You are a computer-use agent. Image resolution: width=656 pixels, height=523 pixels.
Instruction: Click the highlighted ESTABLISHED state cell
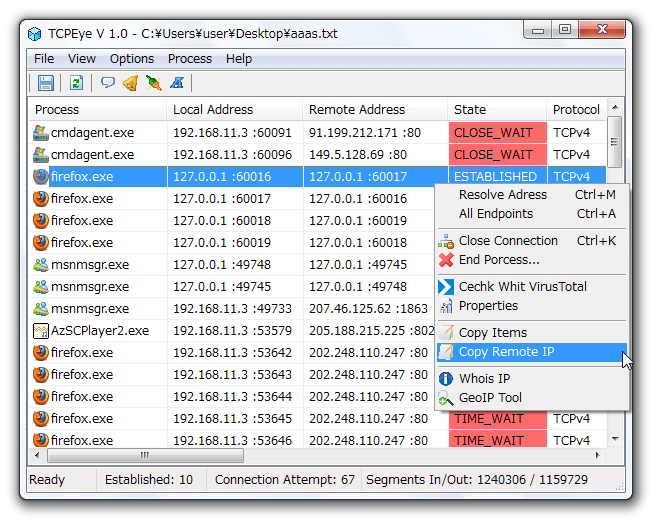click(x=498, y=177)
